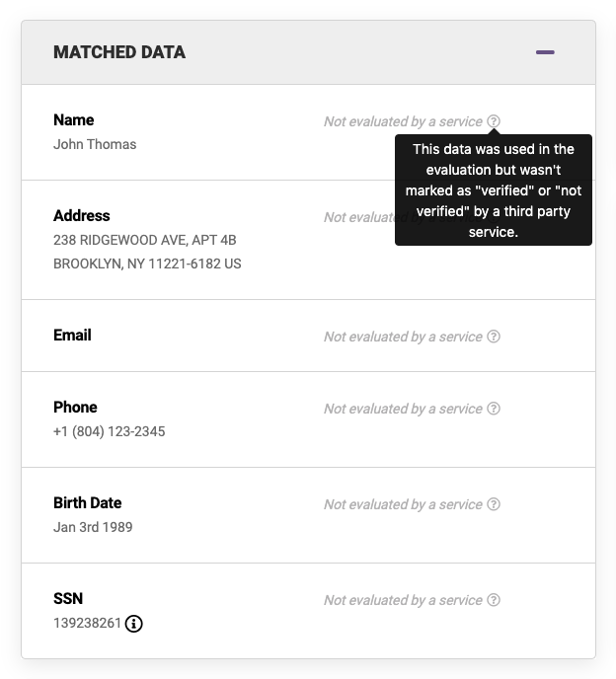Click the 238 RIDGEWOOD AVE address line

[144, 240]
